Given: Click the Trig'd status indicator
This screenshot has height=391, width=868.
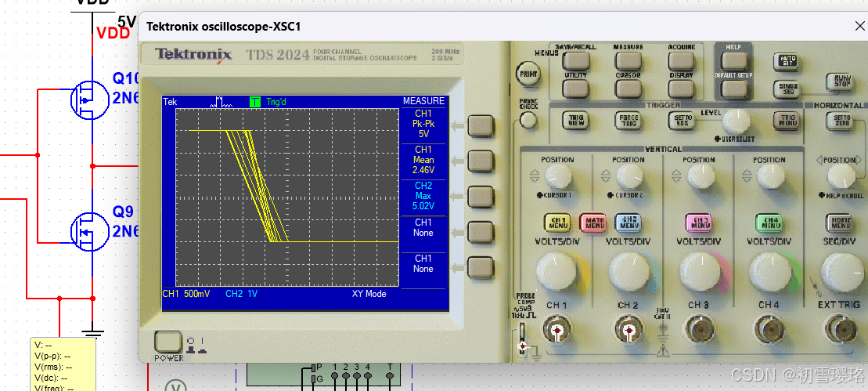Looking at the screenshot, I should click(276, 102).
